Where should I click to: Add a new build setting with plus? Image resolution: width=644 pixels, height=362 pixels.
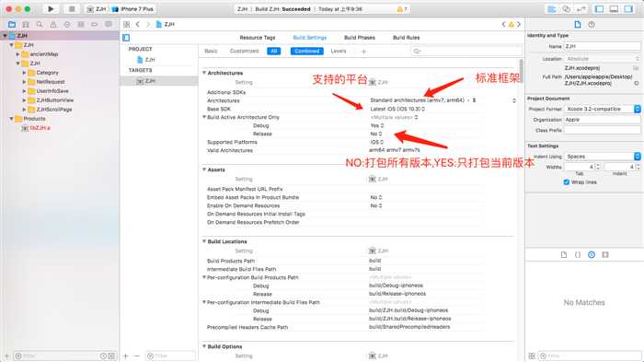pos(363,52)
